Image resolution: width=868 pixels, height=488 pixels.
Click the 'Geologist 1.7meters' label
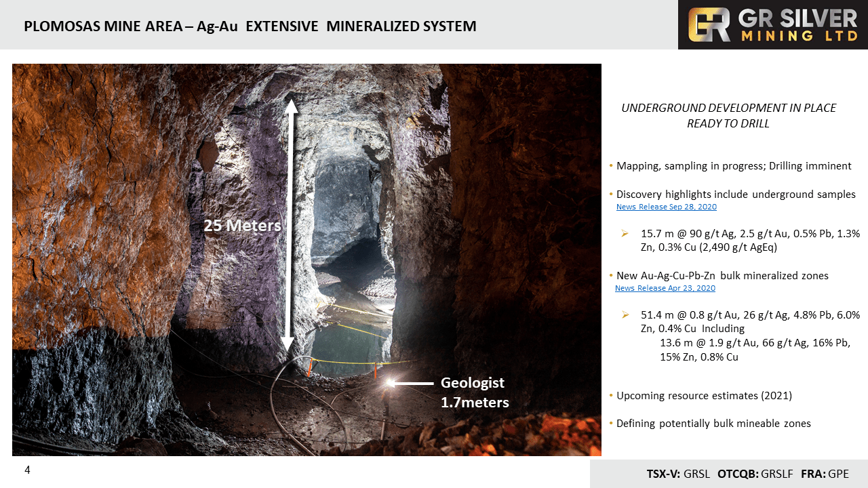point(475,392)
